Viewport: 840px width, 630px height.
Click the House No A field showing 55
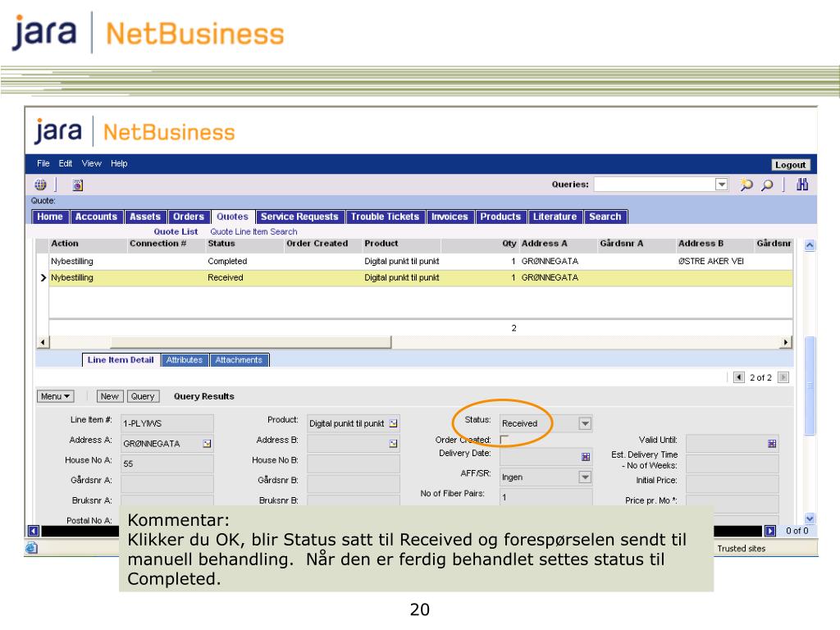click(x=167, y=464)
